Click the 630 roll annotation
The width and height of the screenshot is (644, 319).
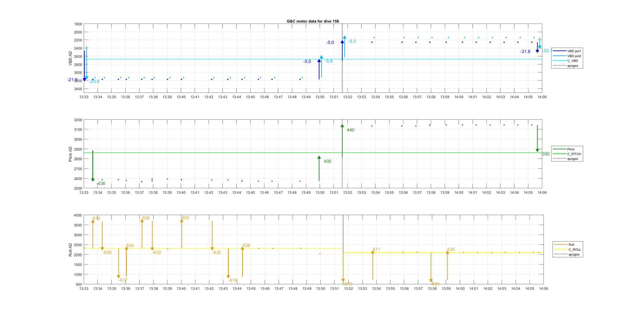[451, 250]
